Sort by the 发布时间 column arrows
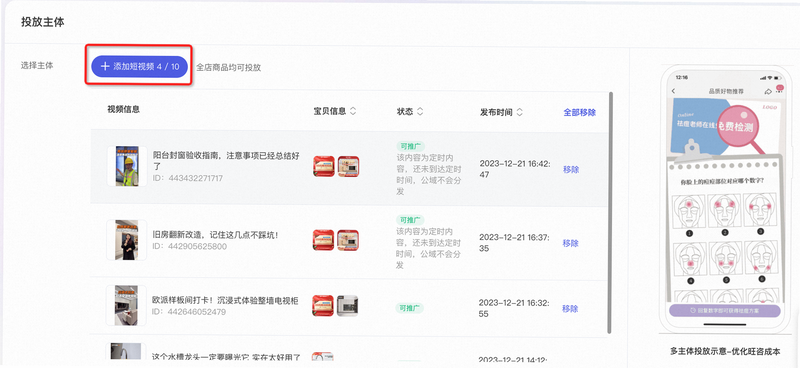The height and width of the screenshot is (368, 800). click(519, 112)
